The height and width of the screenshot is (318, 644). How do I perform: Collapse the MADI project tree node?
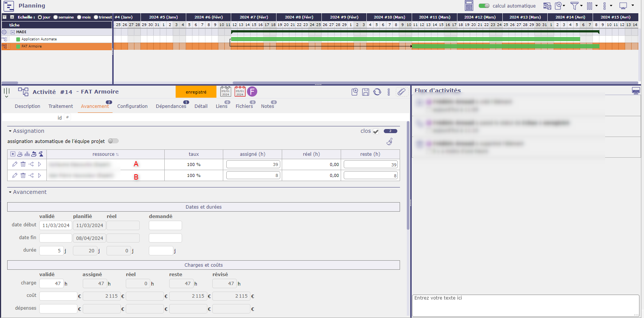12,32
